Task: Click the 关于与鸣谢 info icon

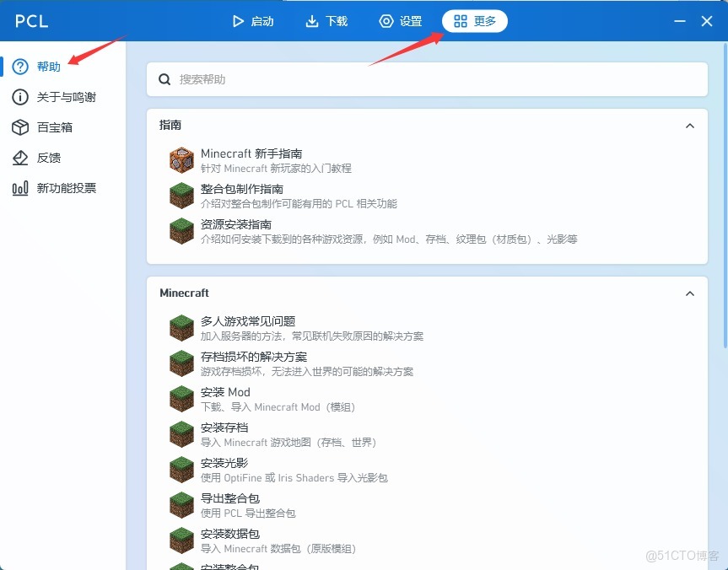Action: (x=19, y=97)
